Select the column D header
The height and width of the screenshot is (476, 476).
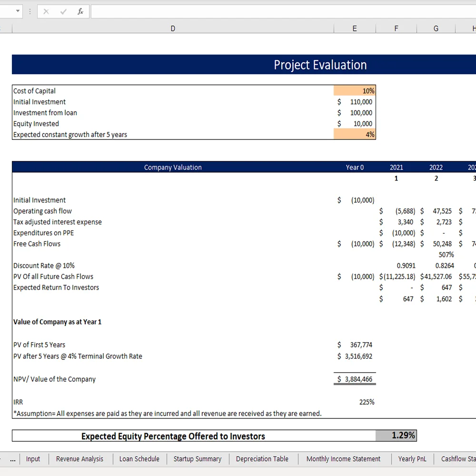click(173, 29)
